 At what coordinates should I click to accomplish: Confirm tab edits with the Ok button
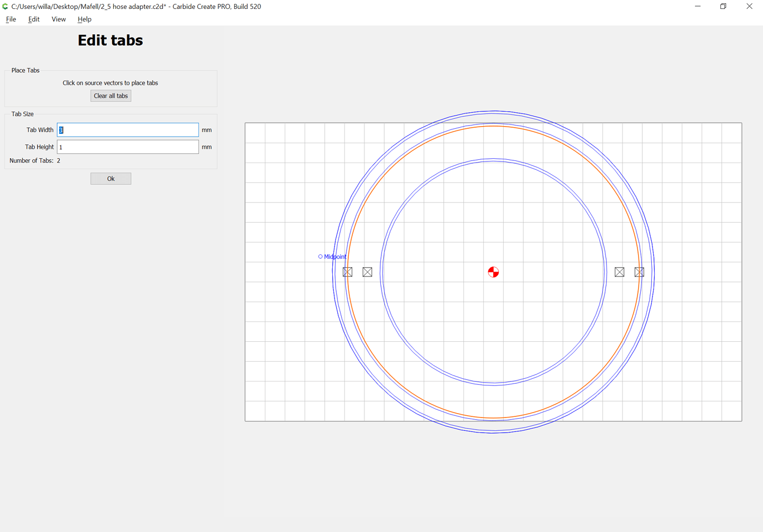[111, 178]
